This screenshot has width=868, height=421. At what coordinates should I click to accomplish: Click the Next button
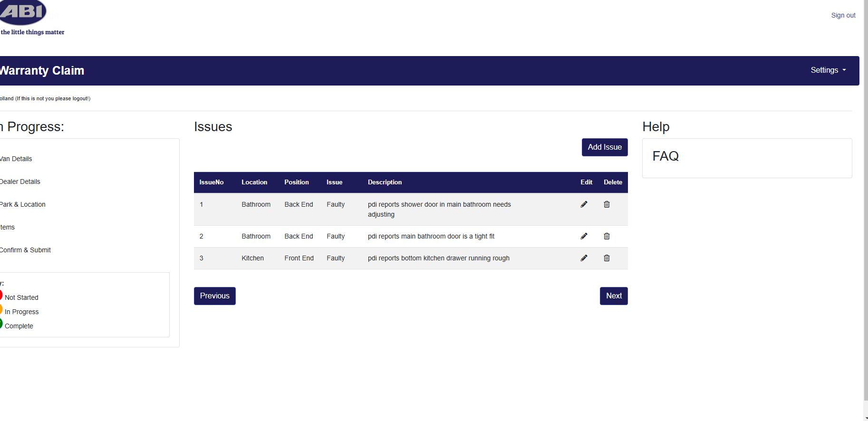(613, 296)
